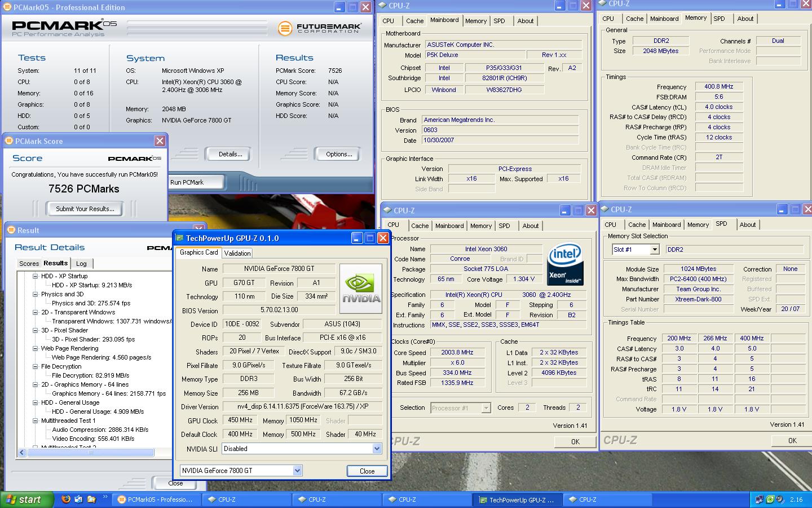Screen dimensions: 812x508
Task: Click the PCMark05 logo in main window header
Action: point(64,27)
